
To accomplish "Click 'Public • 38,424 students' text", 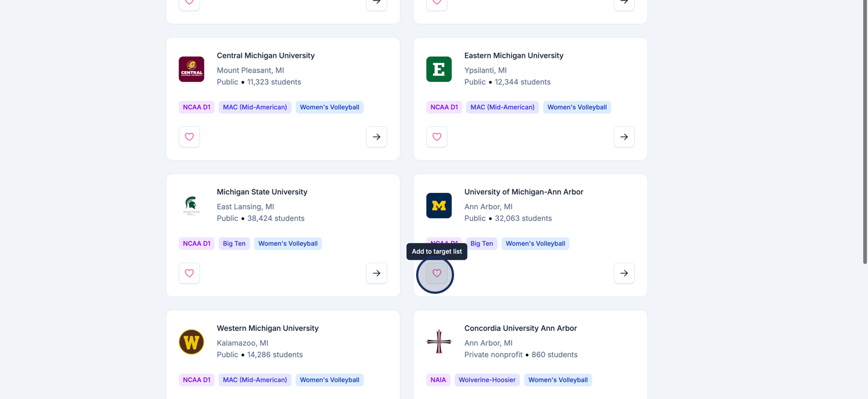I will (261, 218).
